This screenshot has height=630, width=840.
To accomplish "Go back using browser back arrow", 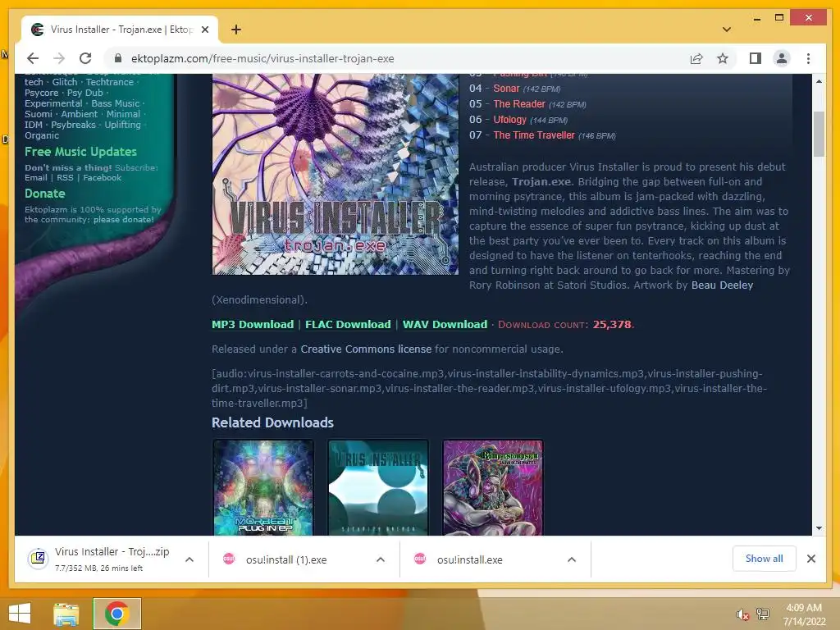I will coord(33,58).
